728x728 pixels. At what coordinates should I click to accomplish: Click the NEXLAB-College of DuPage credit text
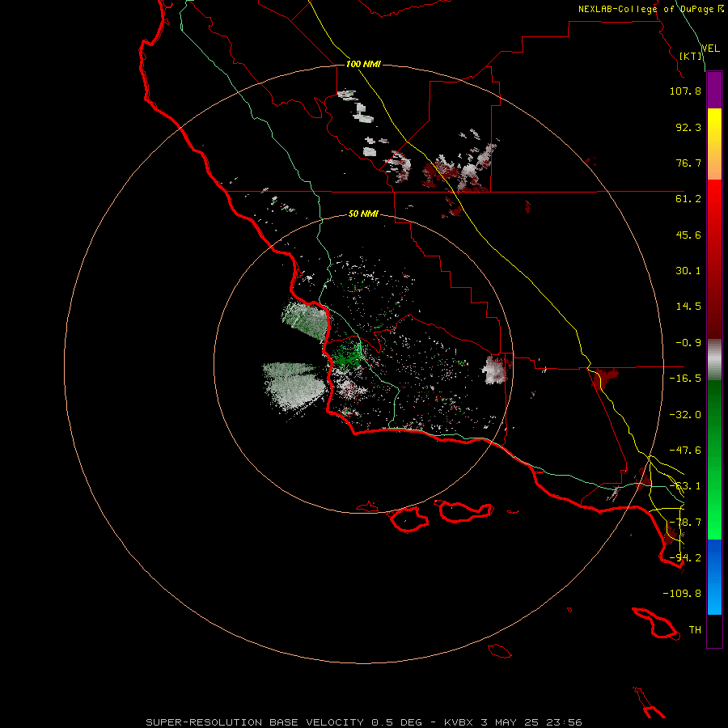pyautogui.click(x=647, y=9)
